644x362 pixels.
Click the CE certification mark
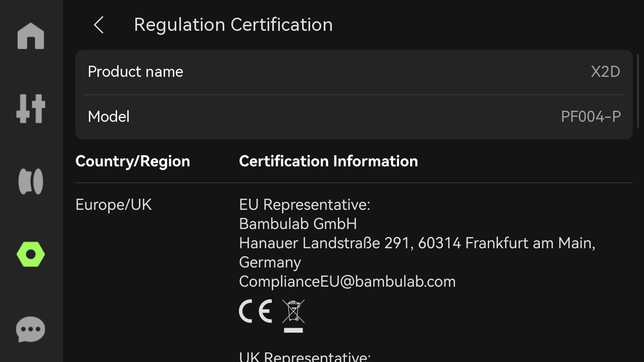coord(256,311)
